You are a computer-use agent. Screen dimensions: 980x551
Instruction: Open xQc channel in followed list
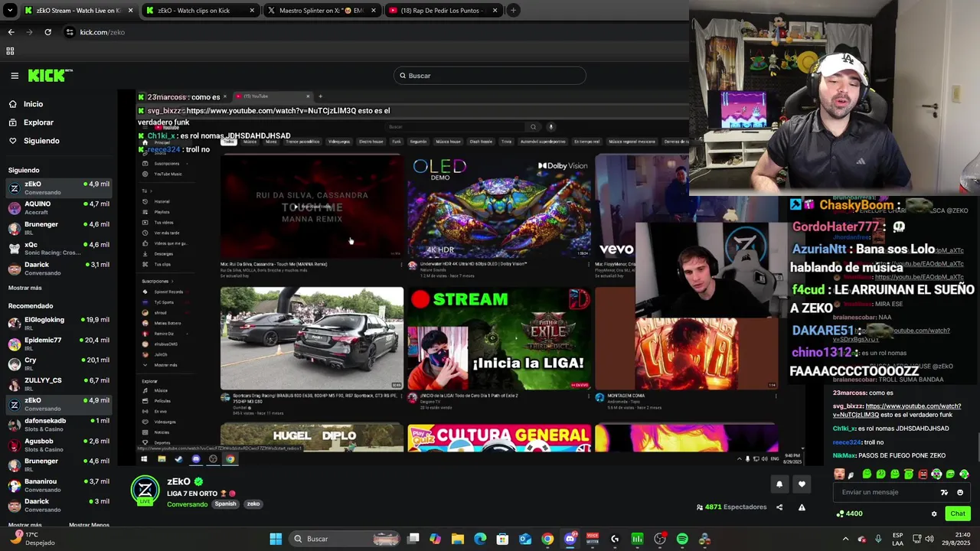58,249
